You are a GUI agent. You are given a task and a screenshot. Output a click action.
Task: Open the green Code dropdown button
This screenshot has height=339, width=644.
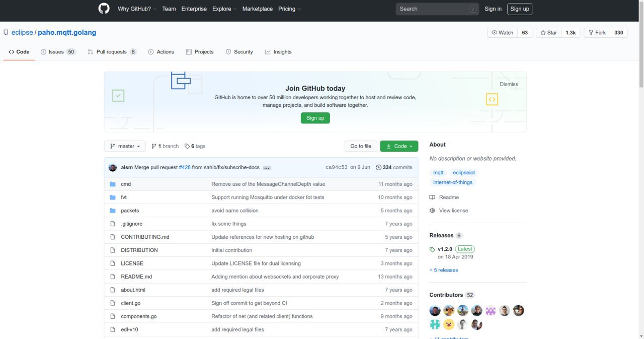399,146
